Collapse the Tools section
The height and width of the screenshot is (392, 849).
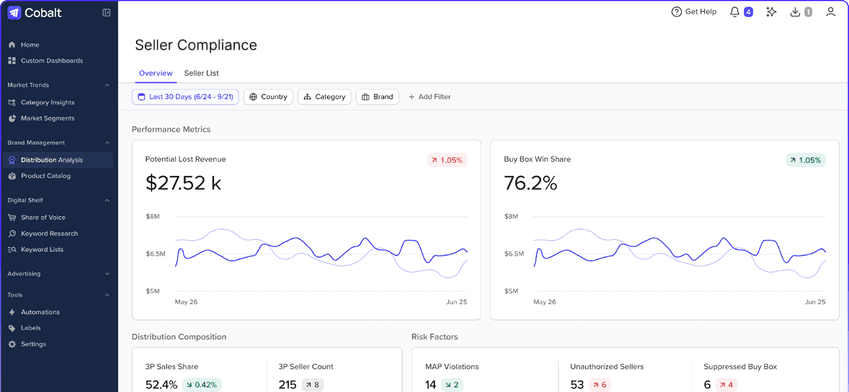click(x=107, y=295)
